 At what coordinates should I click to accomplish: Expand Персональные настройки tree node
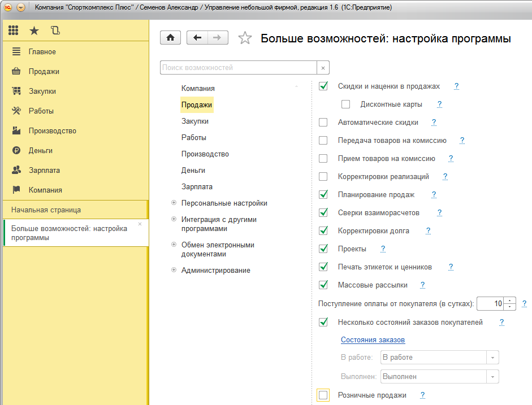pyautogui.click(x=174, y=203)
